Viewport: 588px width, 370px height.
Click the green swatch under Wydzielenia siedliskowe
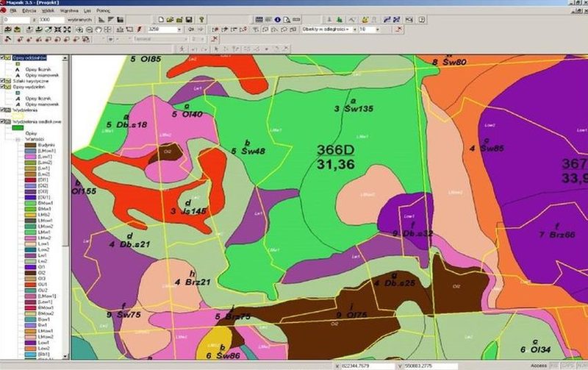18,127
